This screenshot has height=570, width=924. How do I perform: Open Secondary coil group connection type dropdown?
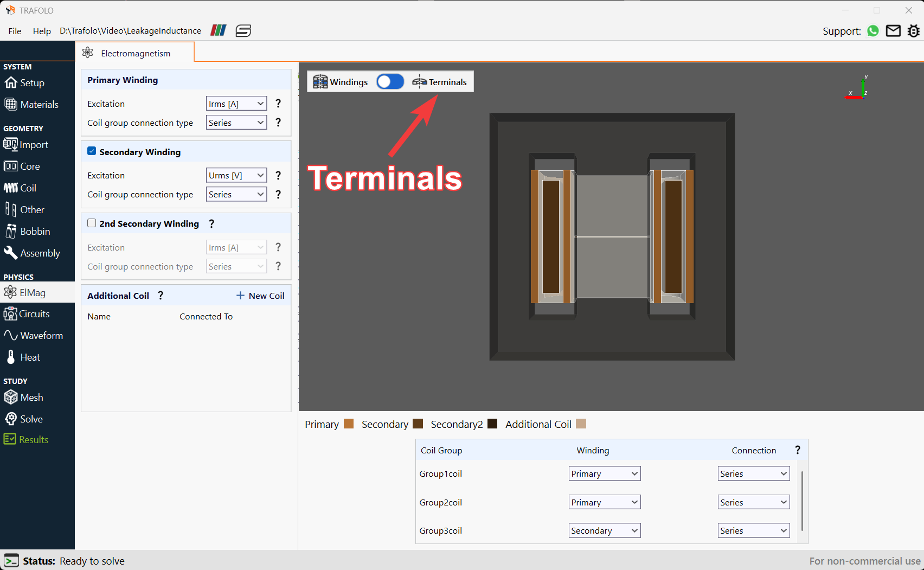click(x=236, y=194)
